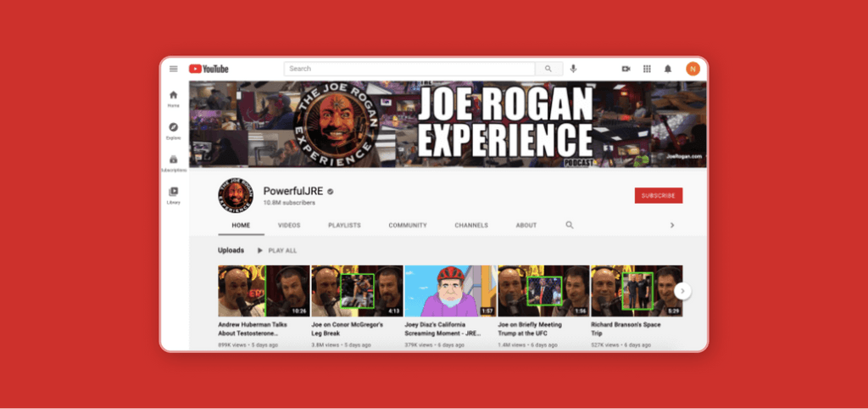Image resolution: width=868 pixels, height=409 pixels.
Task: Click the magnifier search button
Action: pos(548,69)
